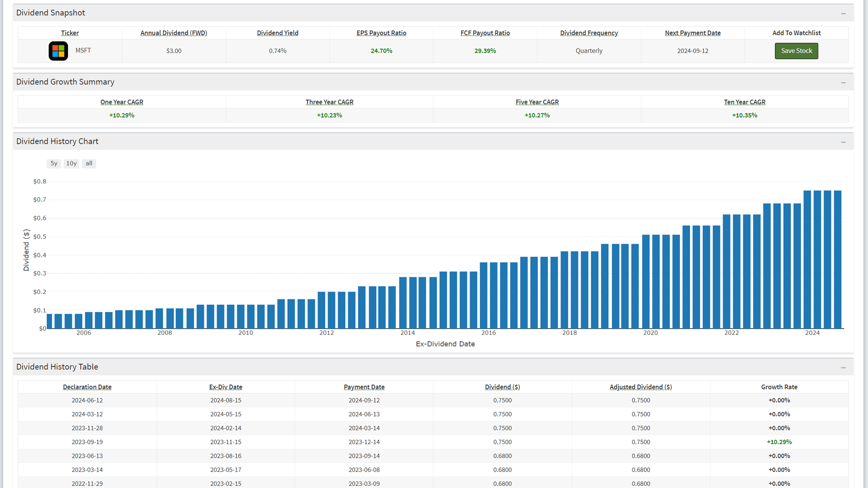The width and height of the screenshot is (868, 488).
Task: Select the all chart range
Action: [89, 163]
